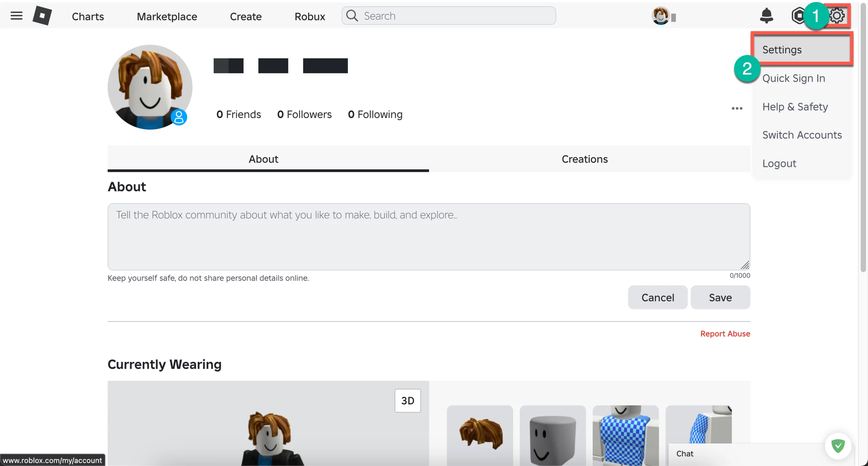Screen dimensions: 868x466
Task: Click the settings gear icon
Action: tap(837, 15)
